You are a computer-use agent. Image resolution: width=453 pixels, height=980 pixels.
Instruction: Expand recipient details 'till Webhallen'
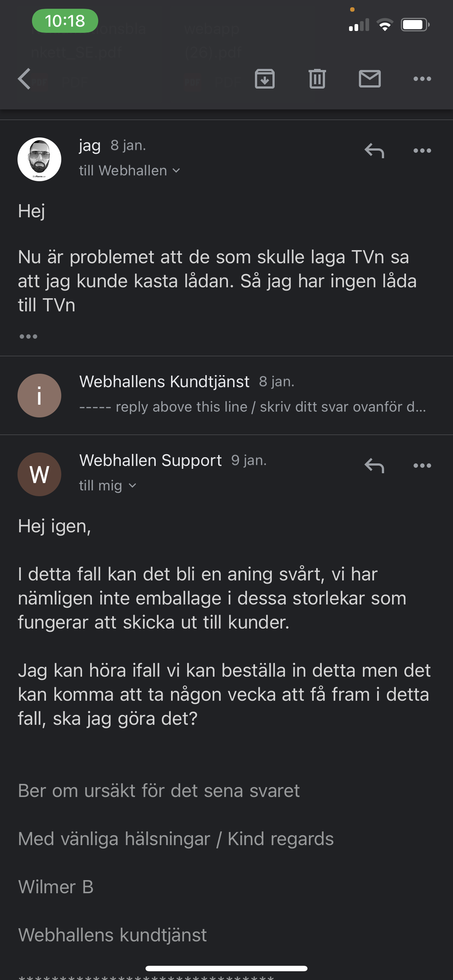(x=129, y=170)
